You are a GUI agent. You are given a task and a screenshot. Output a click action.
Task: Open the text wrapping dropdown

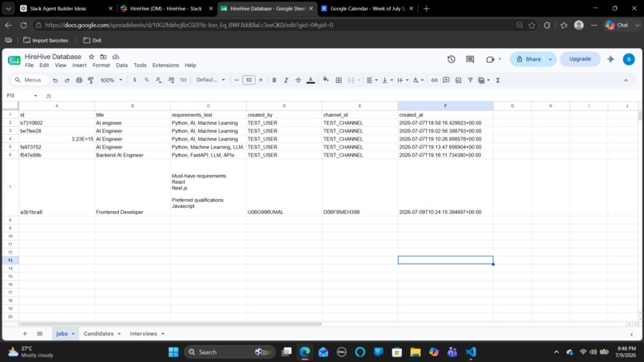(403, 80)
